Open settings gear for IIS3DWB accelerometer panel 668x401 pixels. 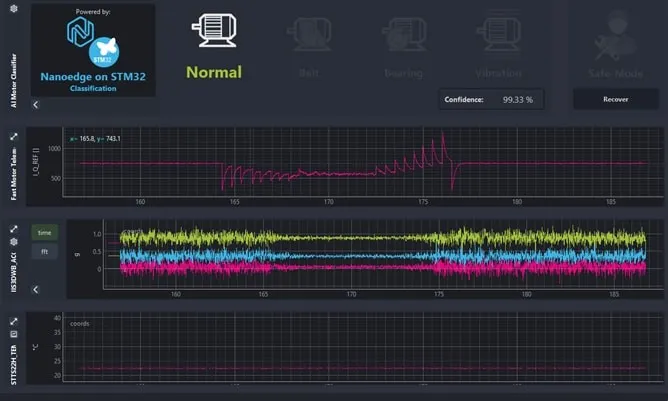point(14,242)
